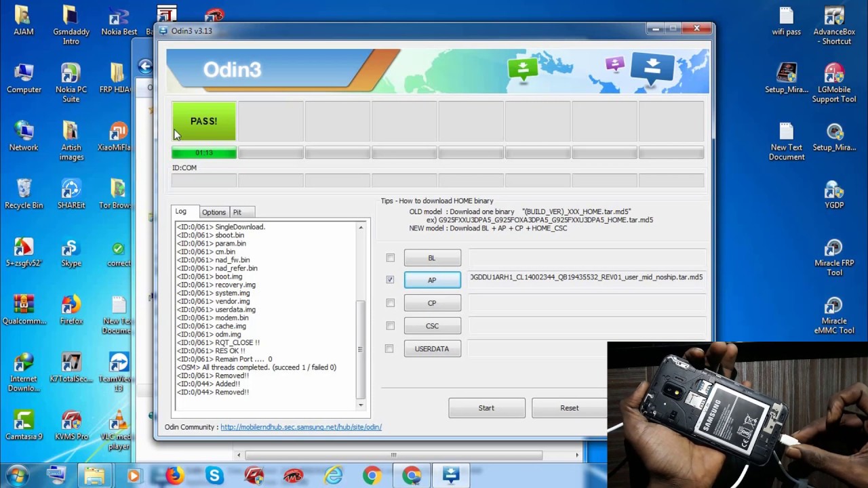Open the YGDP desktop shortcut
The height and width of the screenshot is (488, 868).
[834, 194]
